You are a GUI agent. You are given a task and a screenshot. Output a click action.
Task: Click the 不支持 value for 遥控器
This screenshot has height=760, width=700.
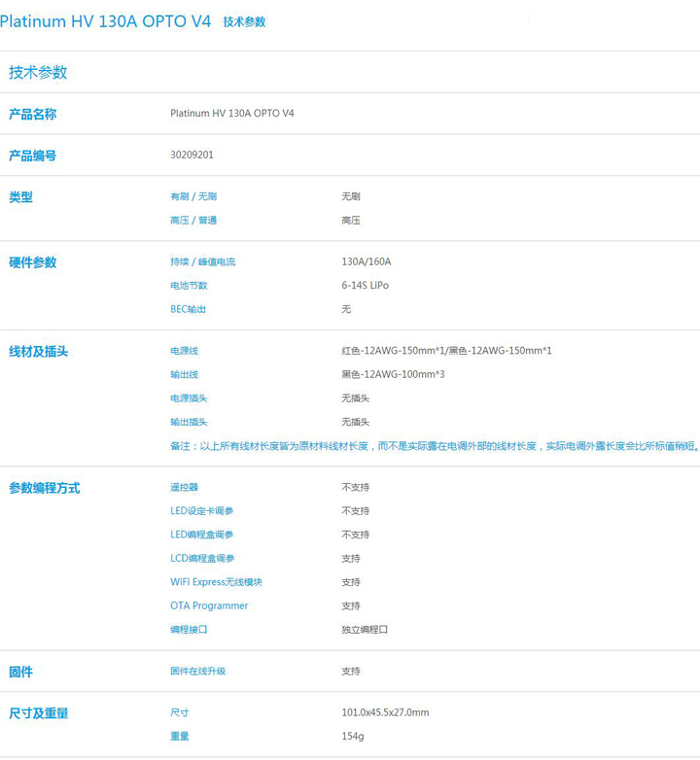click(x=355, y=487)
